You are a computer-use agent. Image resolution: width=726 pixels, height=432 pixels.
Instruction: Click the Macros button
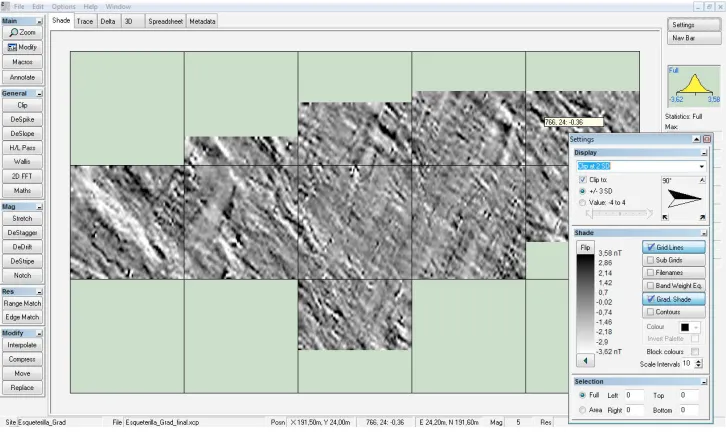22,62
